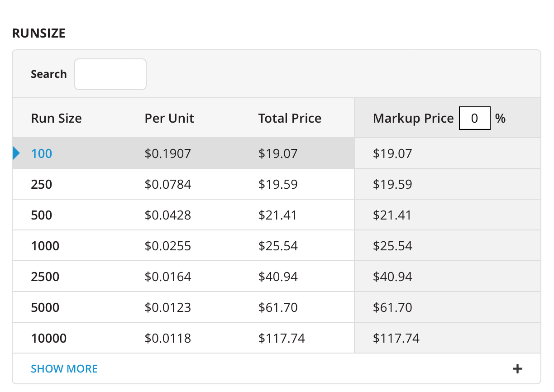Click the Markup Price header label
This screenshot has height=392, width=554.
[x=413, y=119]
